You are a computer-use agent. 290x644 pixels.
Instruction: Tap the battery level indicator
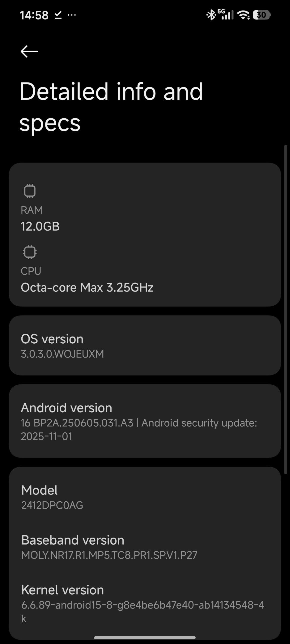point(261,15)
